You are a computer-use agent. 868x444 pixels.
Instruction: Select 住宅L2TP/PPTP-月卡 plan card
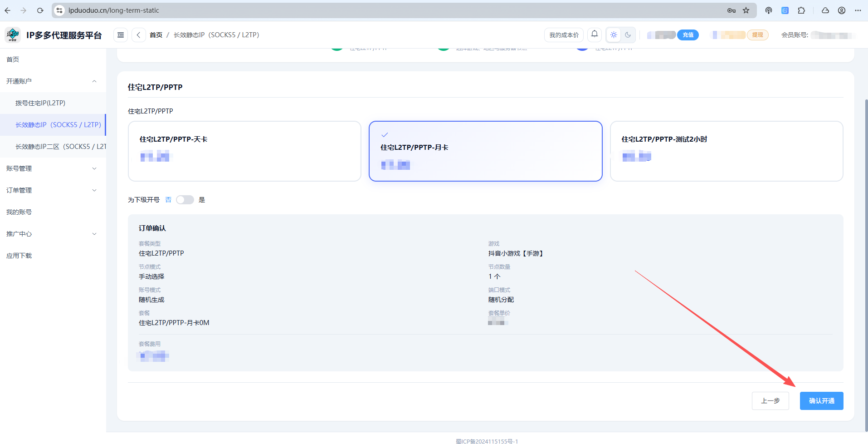click(486, 151)
